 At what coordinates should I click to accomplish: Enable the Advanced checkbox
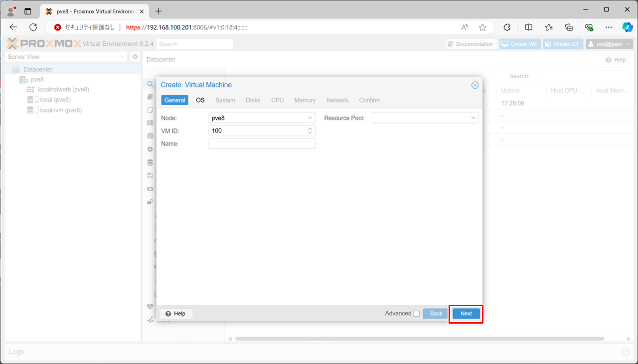tap(417, 314)
